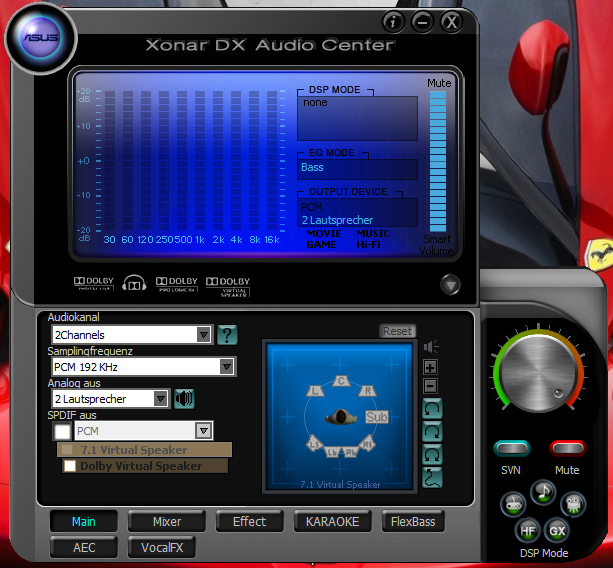Switch to the KARAOKE tab

tap(332, 521)
